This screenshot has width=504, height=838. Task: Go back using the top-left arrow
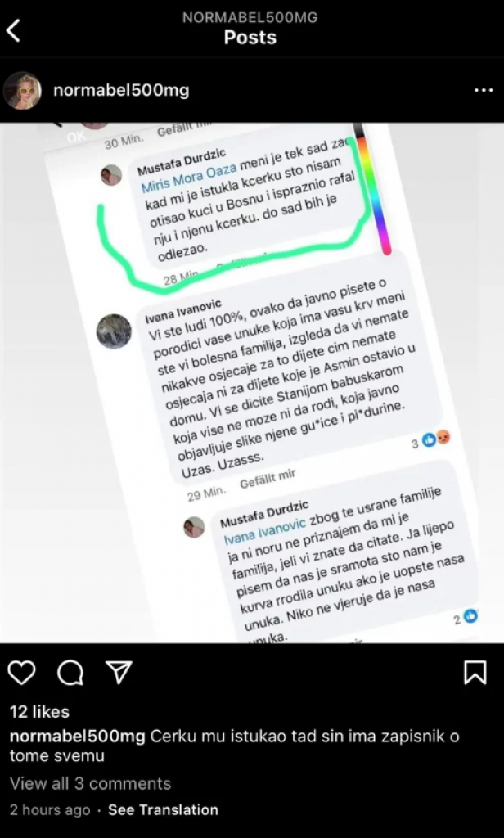pos(13,30)
